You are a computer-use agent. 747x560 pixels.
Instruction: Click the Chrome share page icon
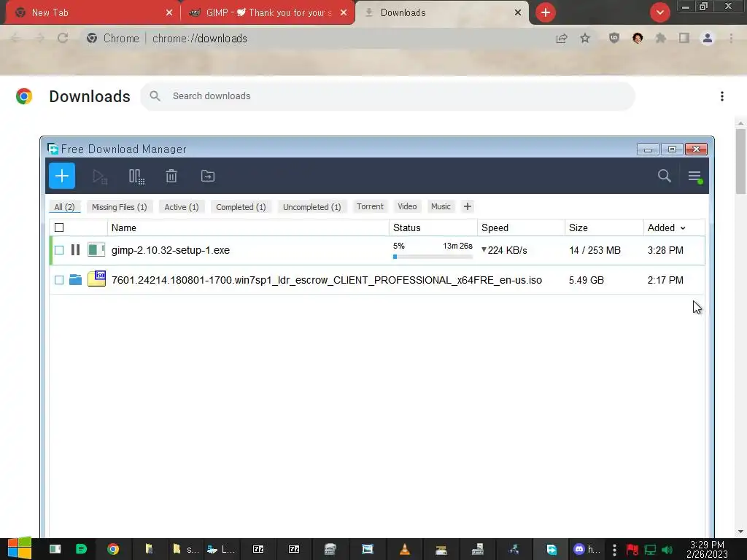tap(562, 39)
